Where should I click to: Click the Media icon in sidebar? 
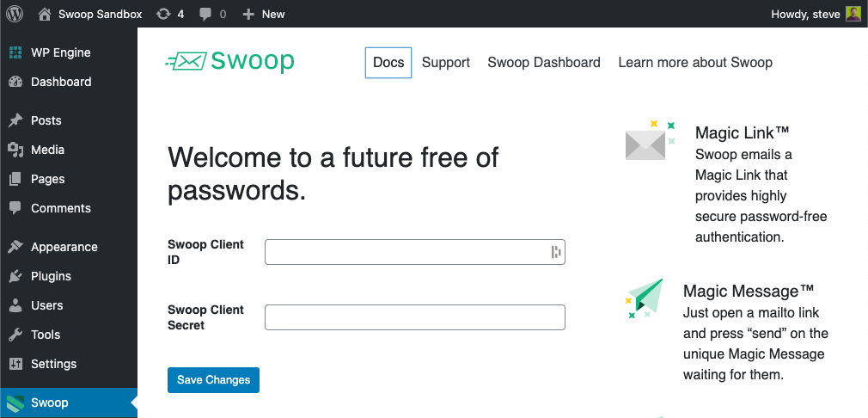tap(15, 150)
